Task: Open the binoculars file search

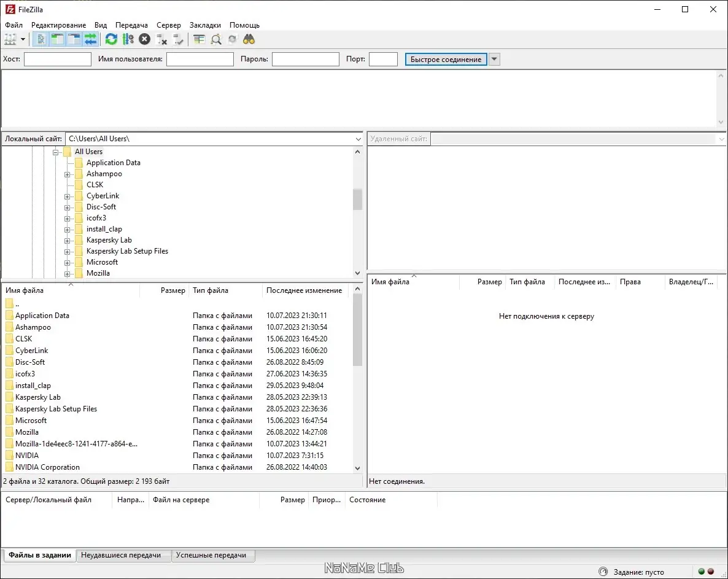Action: pyautogui.click(x=249, y=39)
